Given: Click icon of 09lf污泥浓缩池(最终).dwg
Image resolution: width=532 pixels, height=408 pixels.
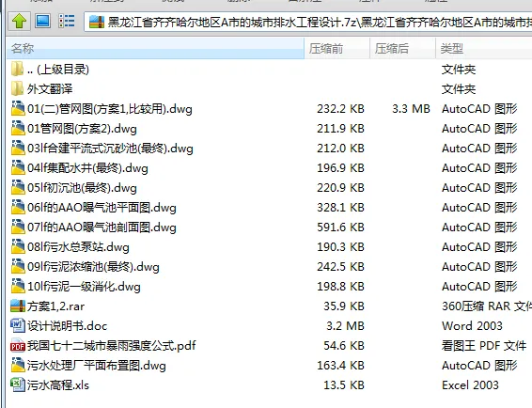Looking at the screenshot, I should (x=18, y=266).
